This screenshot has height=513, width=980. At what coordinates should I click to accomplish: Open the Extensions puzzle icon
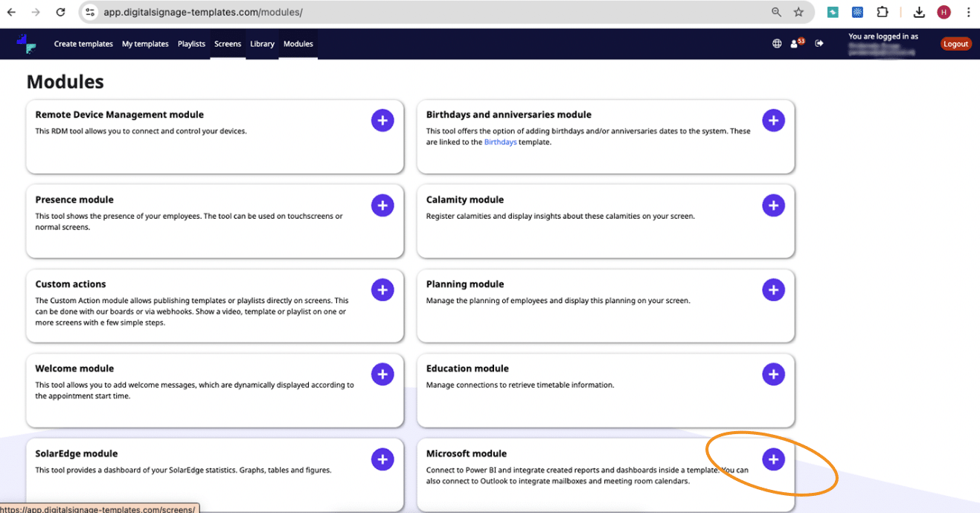coord(882,12)
